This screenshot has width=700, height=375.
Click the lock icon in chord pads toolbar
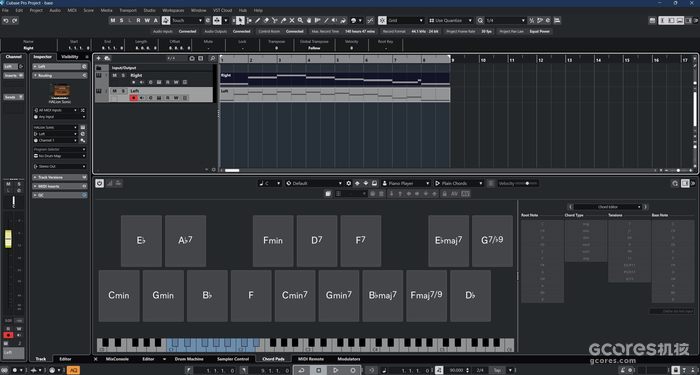point(444,194)
